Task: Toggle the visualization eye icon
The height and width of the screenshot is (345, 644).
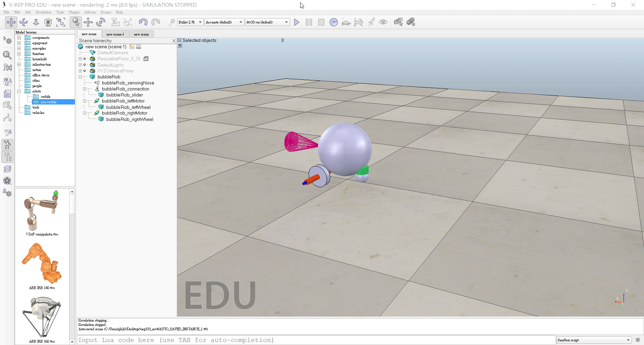Action: coord(383,22)
